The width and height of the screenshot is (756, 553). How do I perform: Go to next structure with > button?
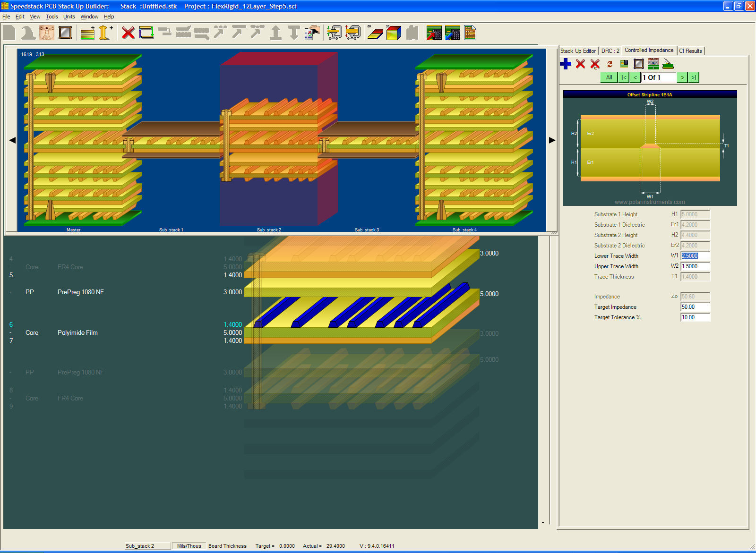pos(682,77)
